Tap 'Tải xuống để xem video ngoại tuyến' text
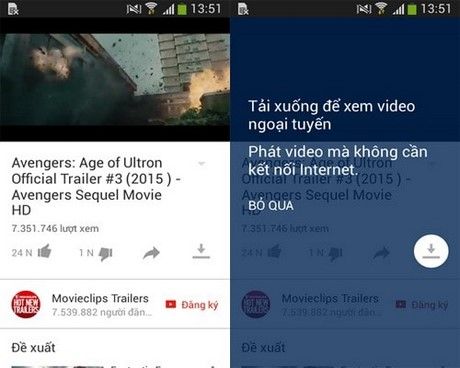 click(332, 115)
